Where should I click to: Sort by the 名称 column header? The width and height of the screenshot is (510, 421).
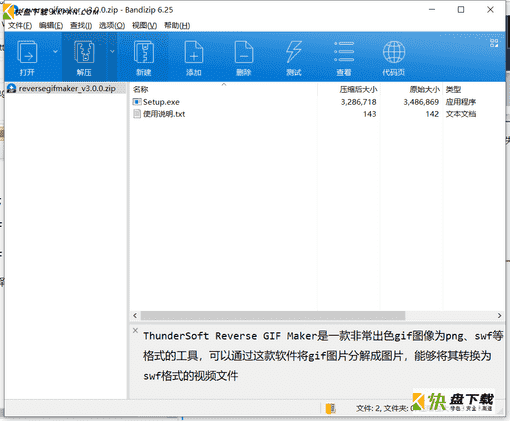(x=223, y=89)
